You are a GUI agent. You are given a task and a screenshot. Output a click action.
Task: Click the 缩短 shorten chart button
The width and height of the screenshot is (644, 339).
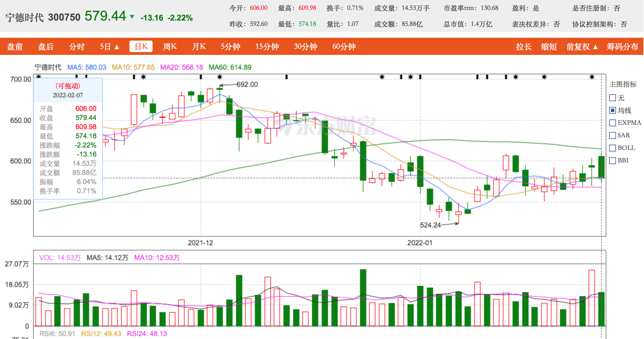[549, 47]
